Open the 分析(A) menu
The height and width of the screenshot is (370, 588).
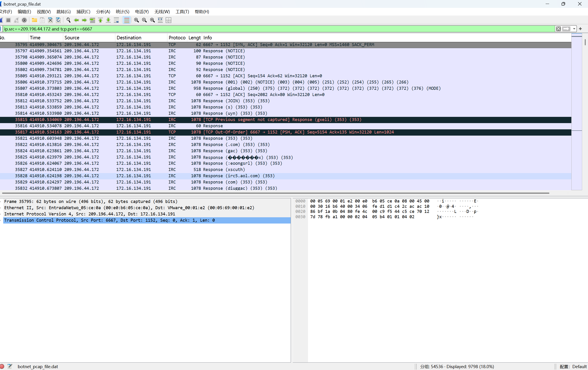point(103,12)
